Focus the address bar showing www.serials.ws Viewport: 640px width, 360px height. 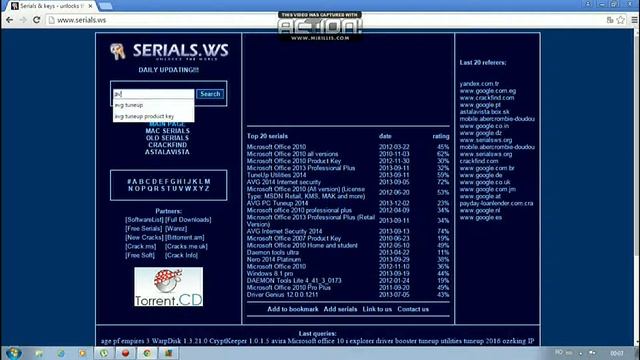[x=327, y=20]
